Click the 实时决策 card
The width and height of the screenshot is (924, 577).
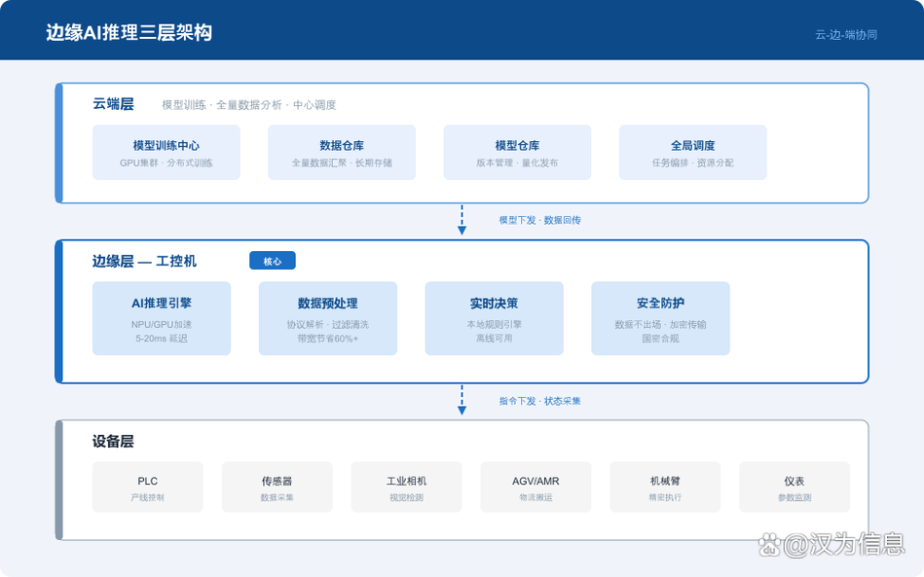point(495,318)
